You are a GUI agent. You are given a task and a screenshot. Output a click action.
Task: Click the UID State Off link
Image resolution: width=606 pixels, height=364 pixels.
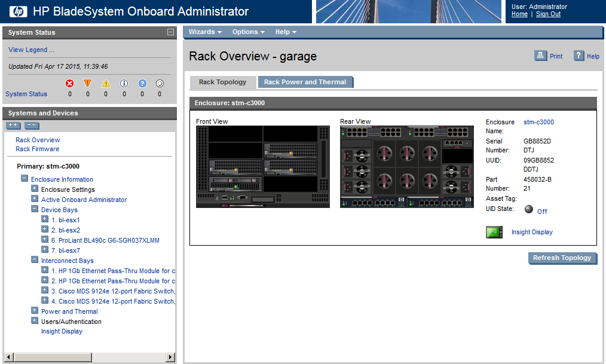(542, 212)
